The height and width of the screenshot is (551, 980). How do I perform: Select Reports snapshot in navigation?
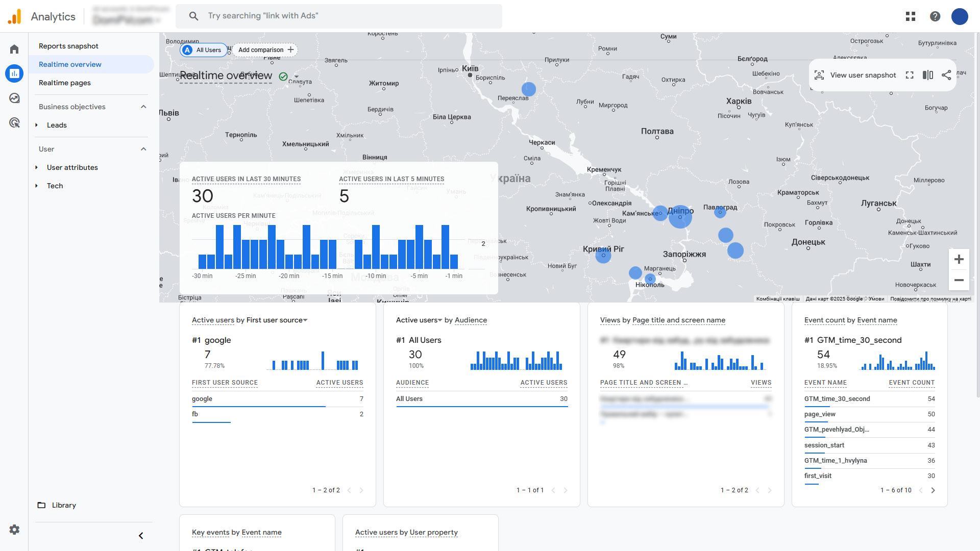click(68, 46)
